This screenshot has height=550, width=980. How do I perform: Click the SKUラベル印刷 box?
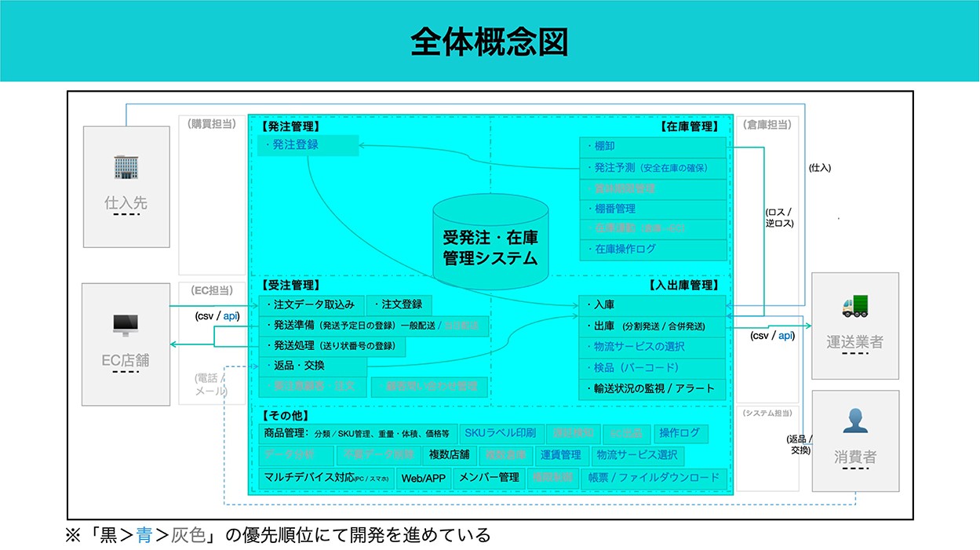(500, 433)
